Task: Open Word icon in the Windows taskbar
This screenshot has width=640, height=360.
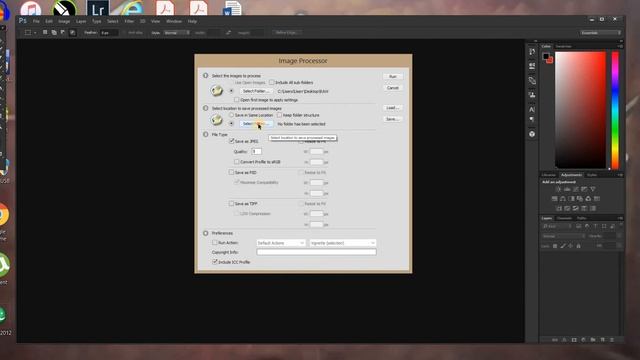Action: (231, 8)
